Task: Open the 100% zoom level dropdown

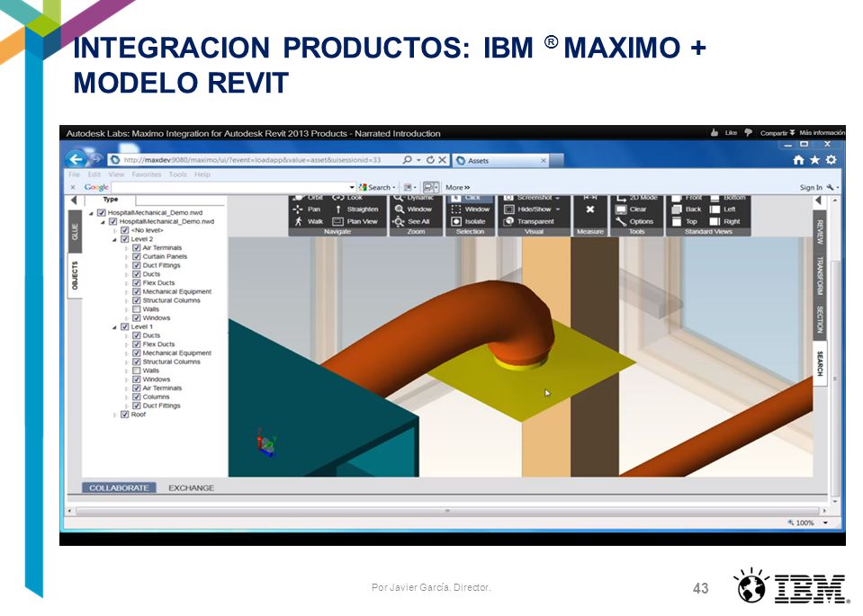Action: pos(825,523)
